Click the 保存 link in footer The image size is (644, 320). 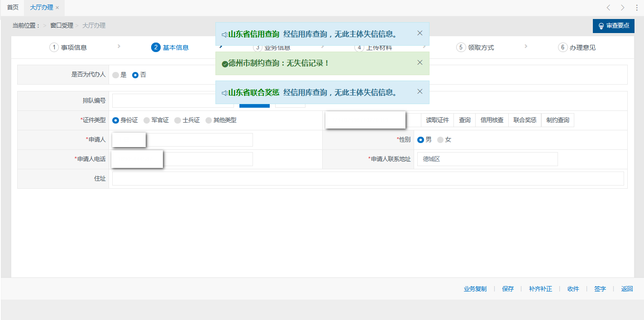(508, 289)
